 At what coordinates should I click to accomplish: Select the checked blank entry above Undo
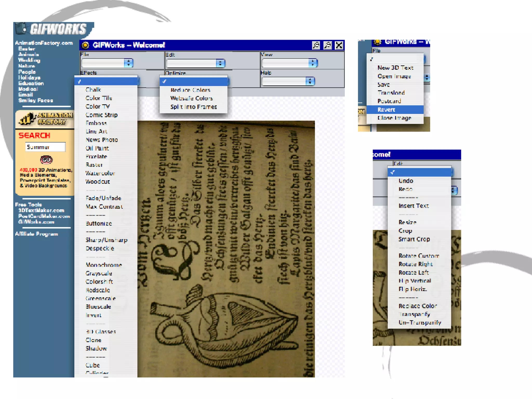click(x=419, y=172)
